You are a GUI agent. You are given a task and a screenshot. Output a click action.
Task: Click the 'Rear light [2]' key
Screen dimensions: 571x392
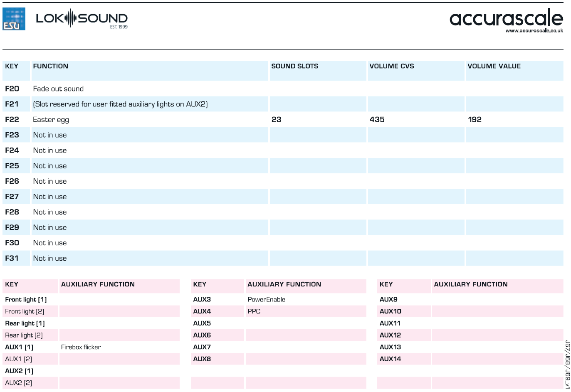click(x=24, y=335)
